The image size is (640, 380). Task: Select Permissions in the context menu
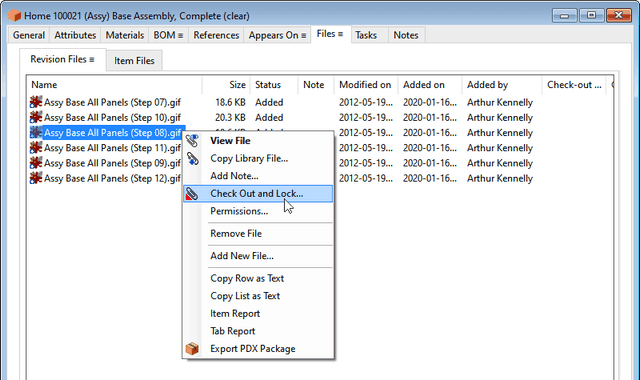coord(239,211)
